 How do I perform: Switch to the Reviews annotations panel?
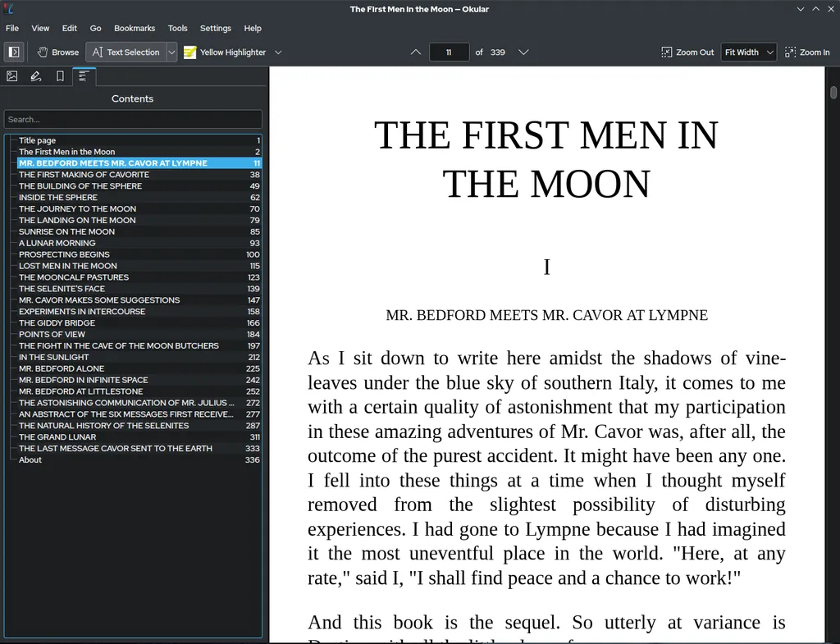click(34, 75)
